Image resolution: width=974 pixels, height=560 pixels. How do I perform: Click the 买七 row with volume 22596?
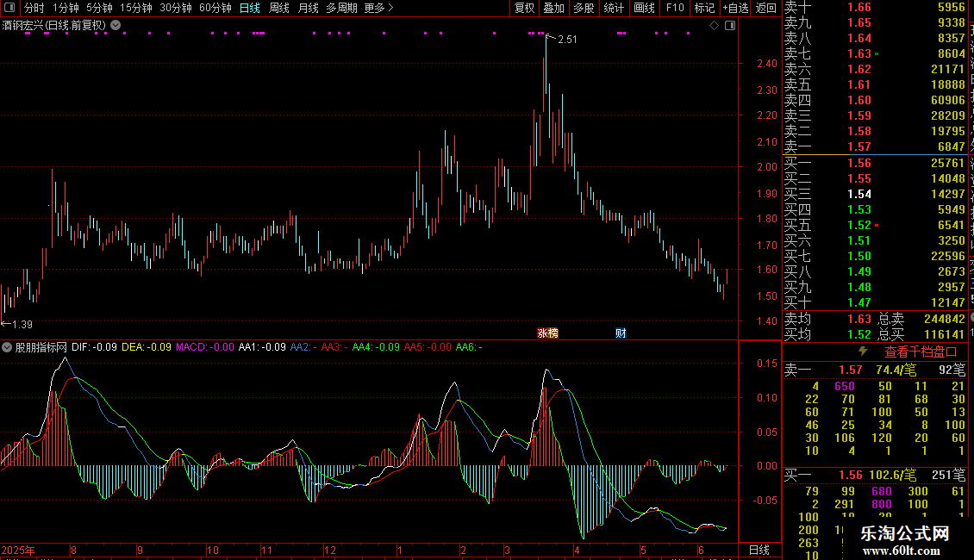coord(875,257)
